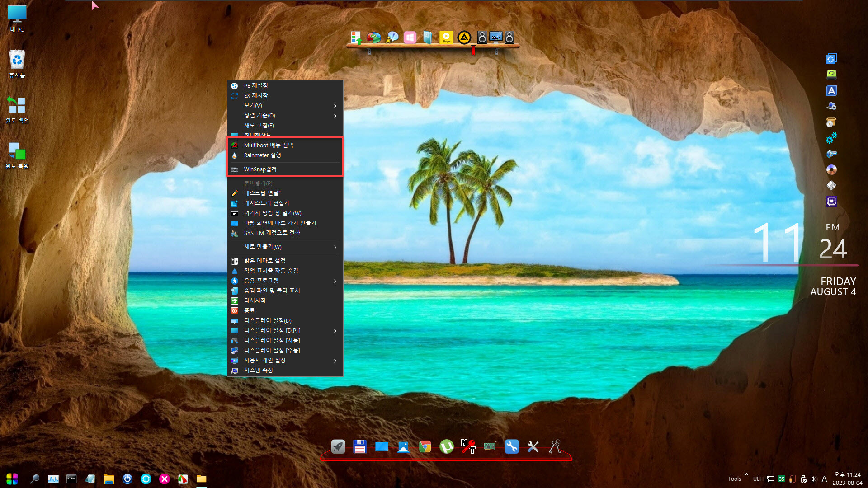Open the AIMP triangle icon on the shelf
The image size is (868, 488).
464,38
